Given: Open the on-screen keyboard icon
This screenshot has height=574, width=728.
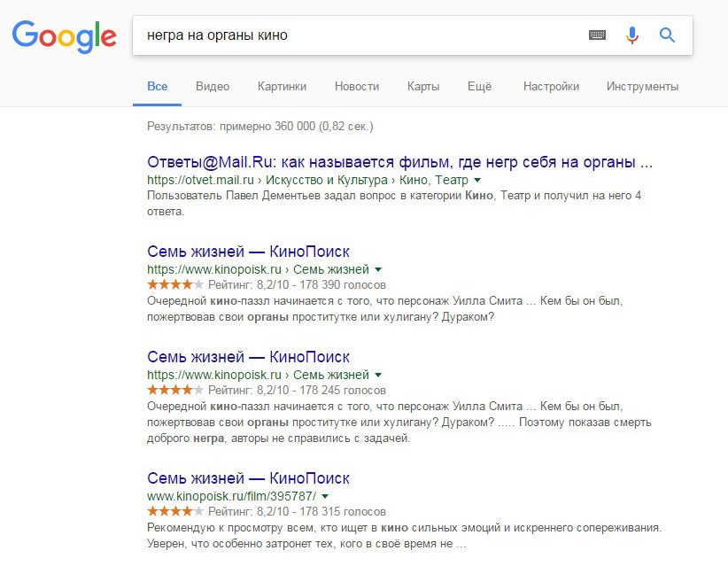Looking at the screenshot, I should (598, 35).
